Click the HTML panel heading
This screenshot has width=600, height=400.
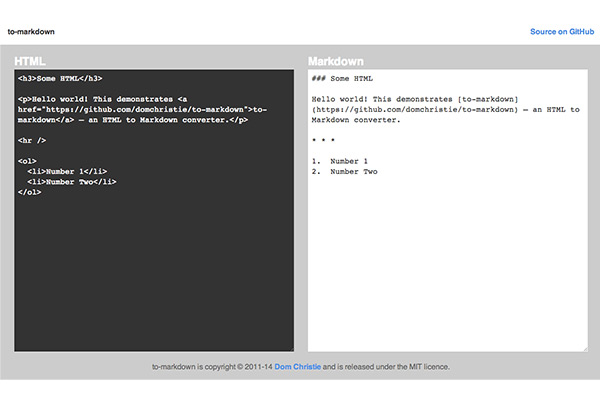pyautogui.click(x=31, y=61)
